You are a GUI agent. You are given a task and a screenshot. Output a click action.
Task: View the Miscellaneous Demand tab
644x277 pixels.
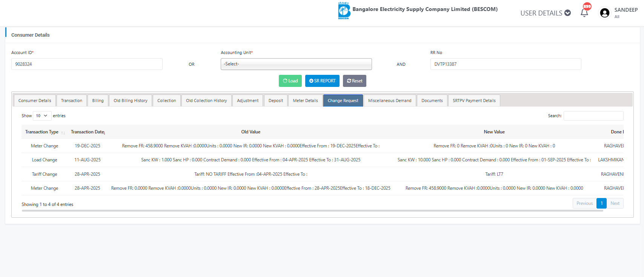[389, 101]
